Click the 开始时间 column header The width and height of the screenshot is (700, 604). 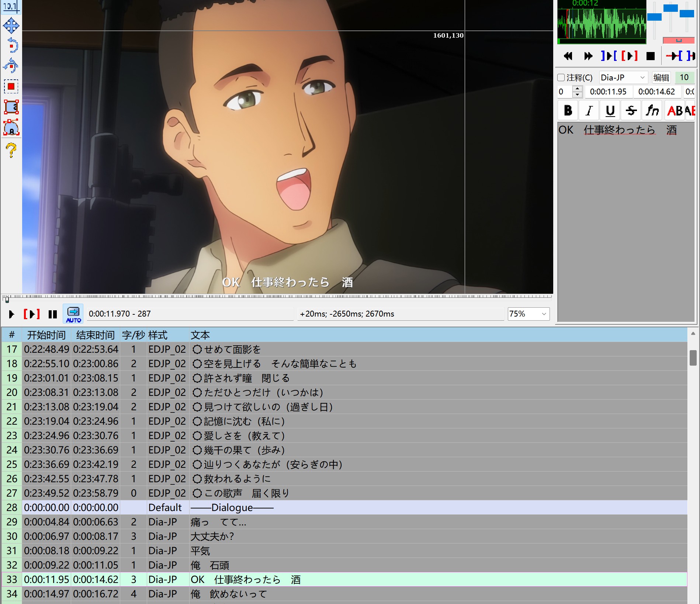pos(46,335)
